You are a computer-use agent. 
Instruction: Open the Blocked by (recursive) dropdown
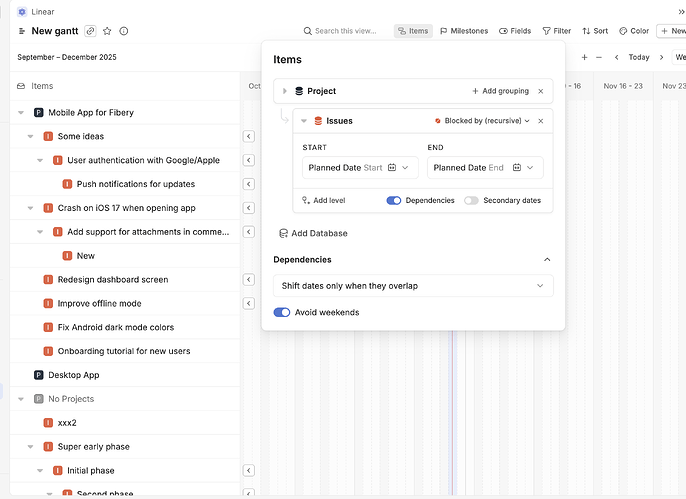[482, 121]
